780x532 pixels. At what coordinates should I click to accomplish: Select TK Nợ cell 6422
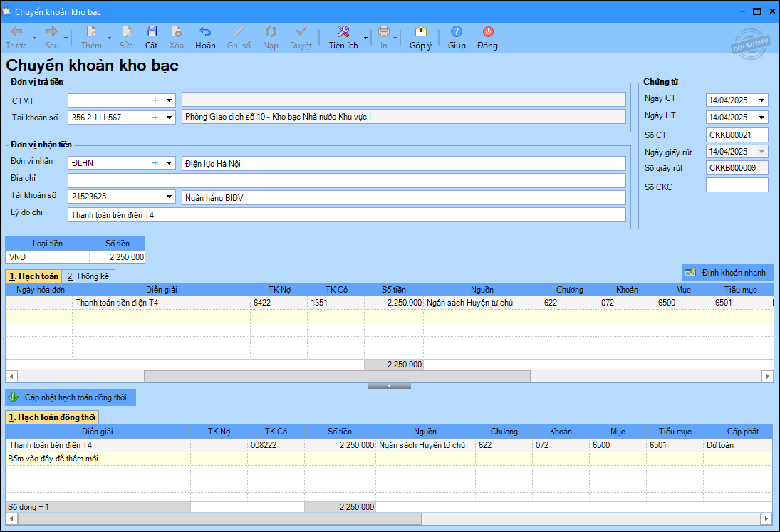279,302
